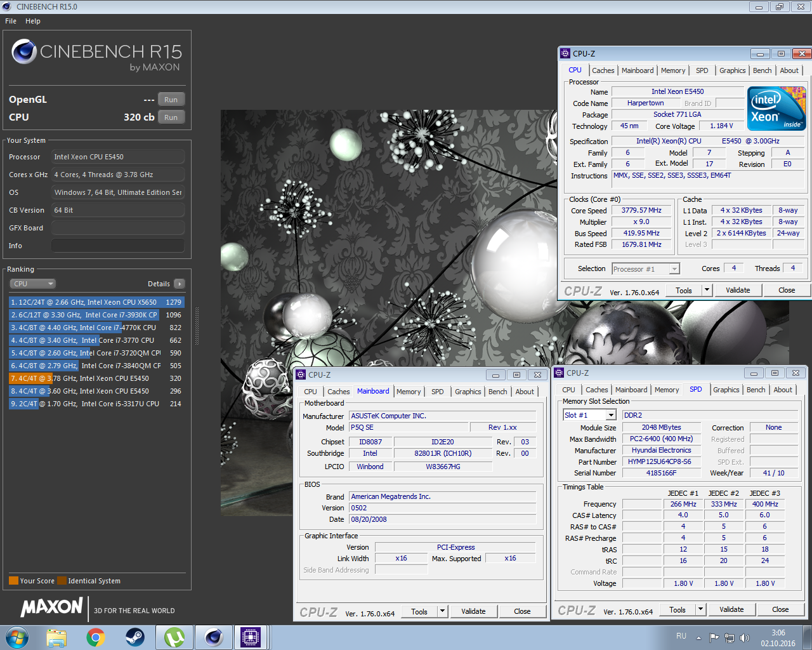Select ranking row Xeon X5650 1279

pyautogui.click(x=96, y=302)
